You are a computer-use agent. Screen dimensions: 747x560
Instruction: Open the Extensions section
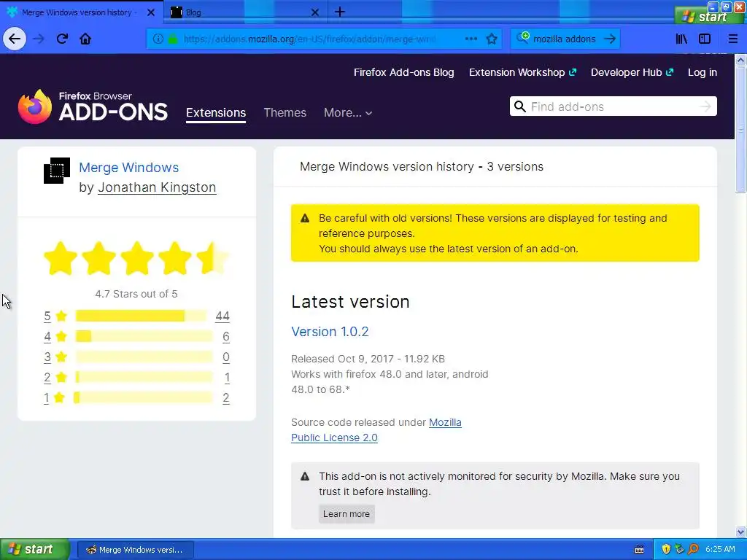[x=216, y=113]
